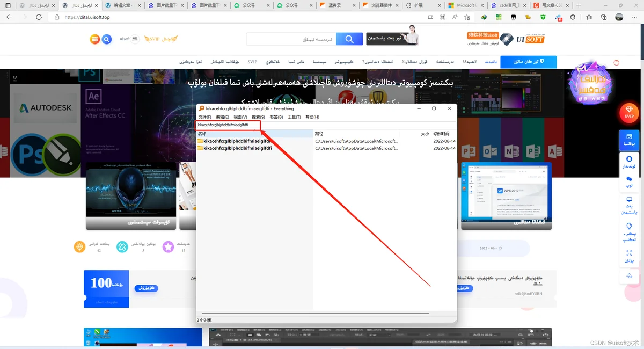Open the 搜索(S) menu in Everything
The width and height of the screenshot is (644, 349).
pyautogui.click(x=258, y=117)
